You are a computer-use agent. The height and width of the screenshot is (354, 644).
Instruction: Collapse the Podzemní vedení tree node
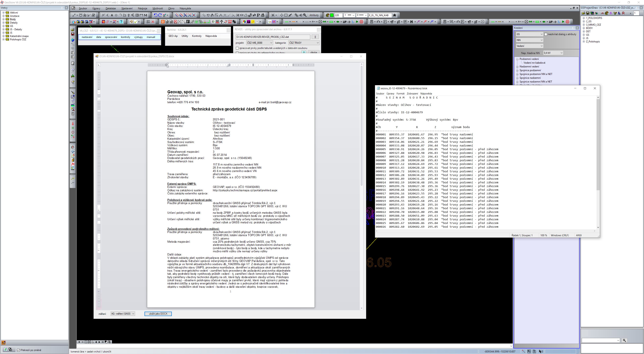pyautogui.click(x=517, y=59)
